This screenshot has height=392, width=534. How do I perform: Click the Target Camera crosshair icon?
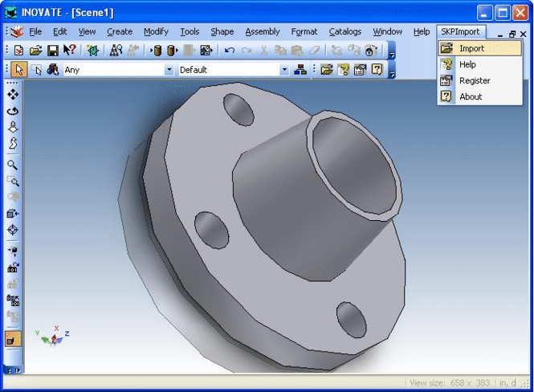(13, 230)
